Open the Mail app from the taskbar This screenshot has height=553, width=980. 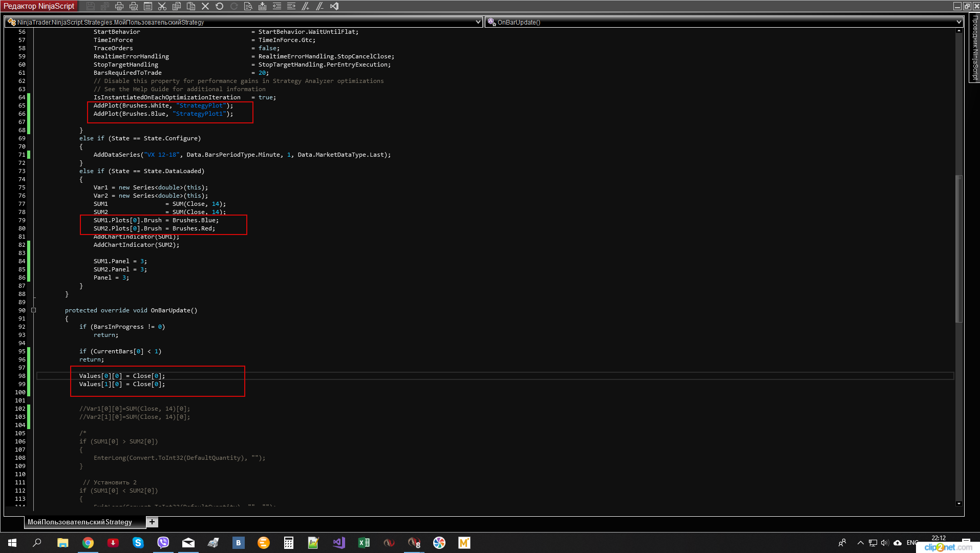click(x=188, y=543)
